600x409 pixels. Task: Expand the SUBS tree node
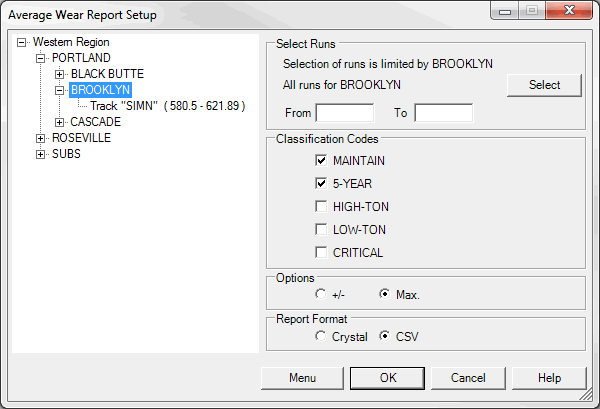tap(41, 154)
